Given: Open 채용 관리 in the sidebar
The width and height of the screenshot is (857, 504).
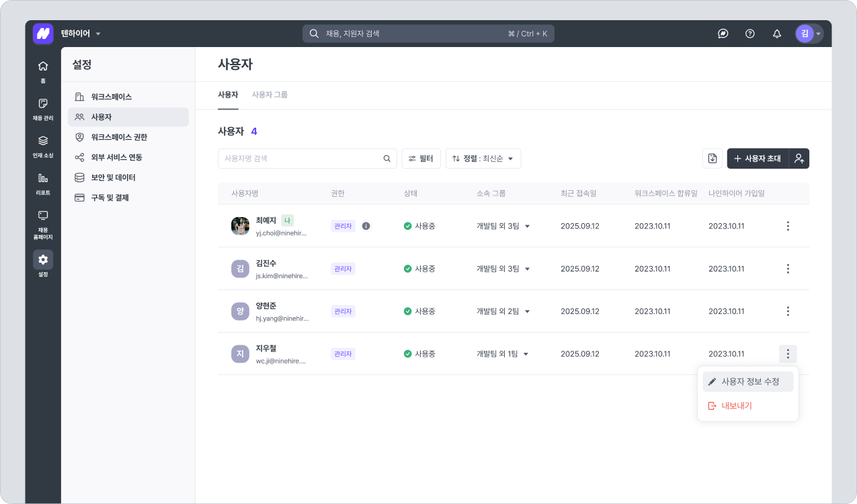Looking at the screenshot, I should tap(43, 109).
